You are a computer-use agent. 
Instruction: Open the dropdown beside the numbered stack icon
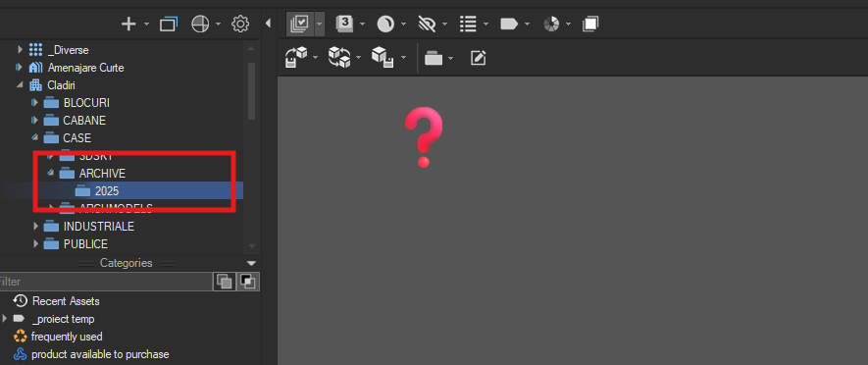click(362, 25)
